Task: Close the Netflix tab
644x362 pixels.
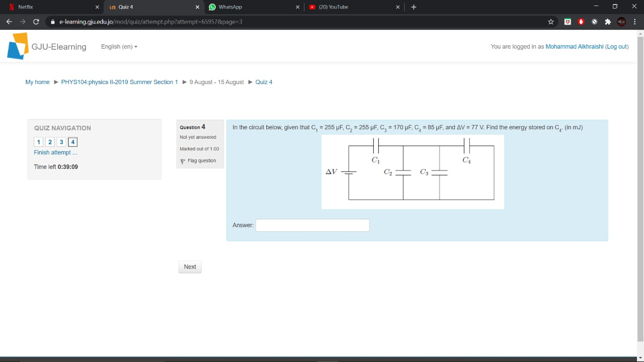Action: tap(97, 7)
